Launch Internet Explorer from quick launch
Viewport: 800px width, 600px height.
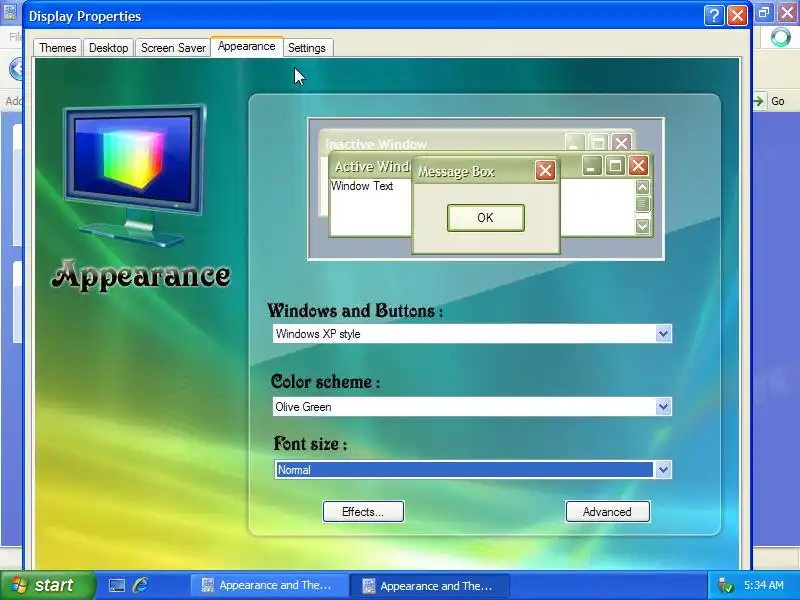click(140, 585)
